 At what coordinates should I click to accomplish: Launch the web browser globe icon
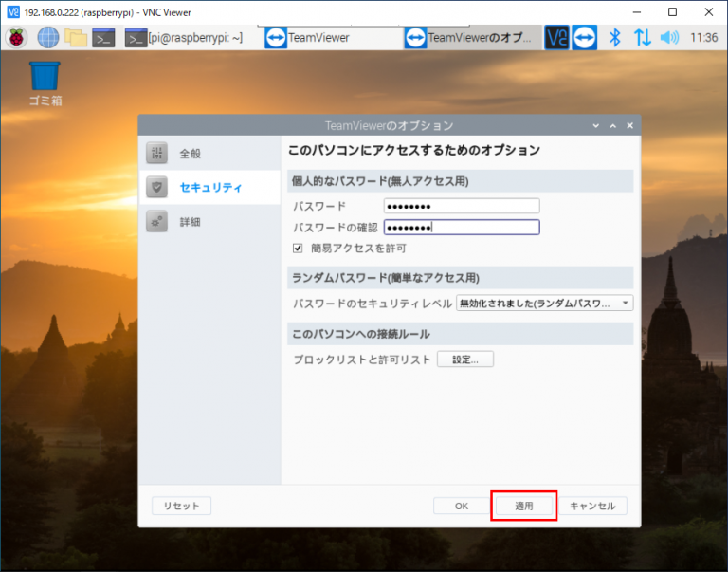(47, 38)
